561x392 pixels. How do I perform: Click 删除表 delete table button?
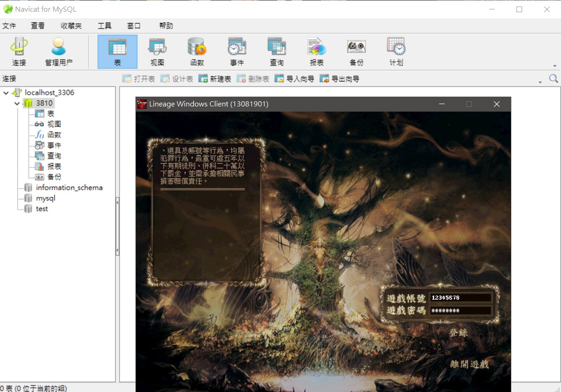tap(253, 79)
